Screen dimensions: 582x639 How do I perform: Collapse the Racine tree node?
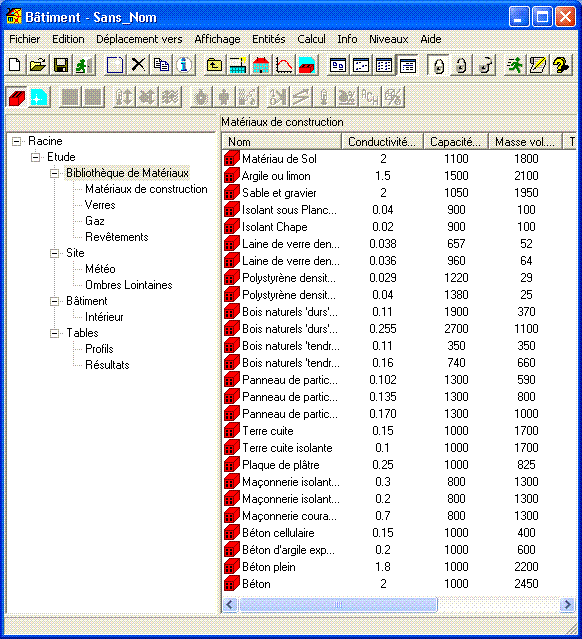click(x=16, y=141)
